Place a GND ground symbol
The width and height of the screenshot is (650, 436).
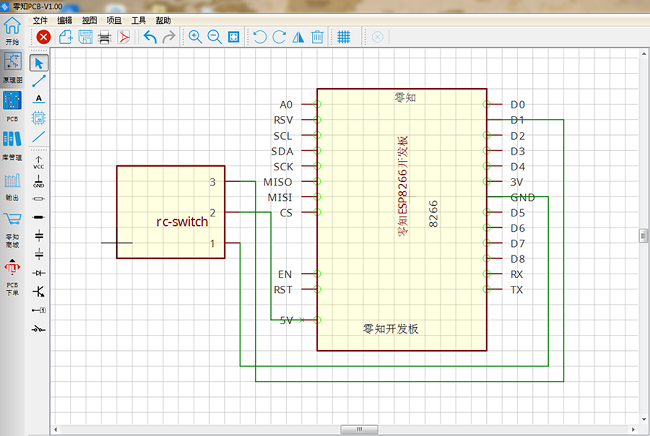click(39, 181)
